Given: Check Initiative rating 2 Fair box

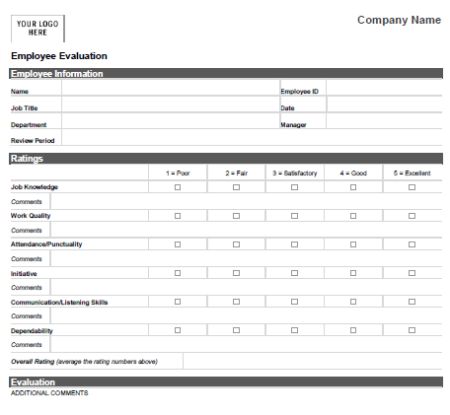Looking at the screenshot, I should pyautogui.click(x=236, y=273).
